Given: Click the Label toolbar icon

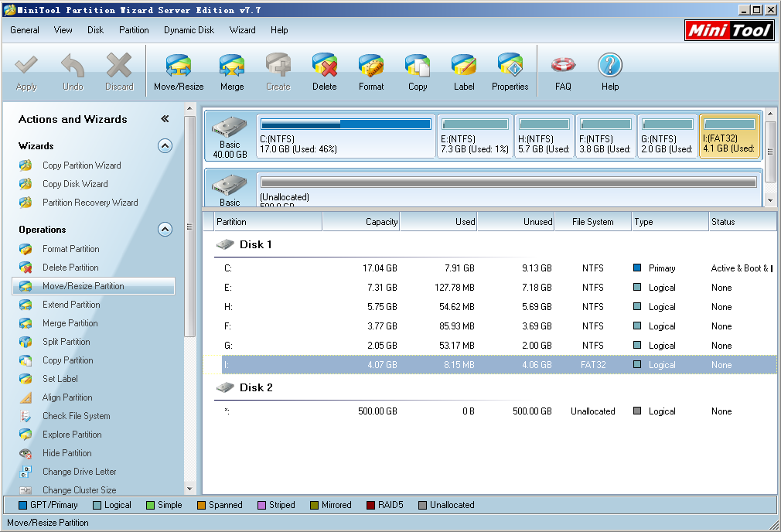Looking at the screenshot, I should click(464, 66).
